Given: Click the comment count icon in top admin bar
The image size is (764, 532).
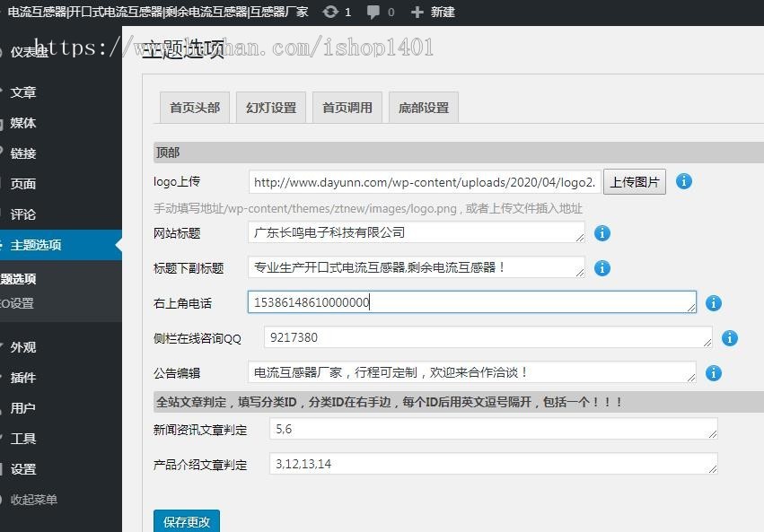Looking at the screenshot, I should (x=373, y=13).
